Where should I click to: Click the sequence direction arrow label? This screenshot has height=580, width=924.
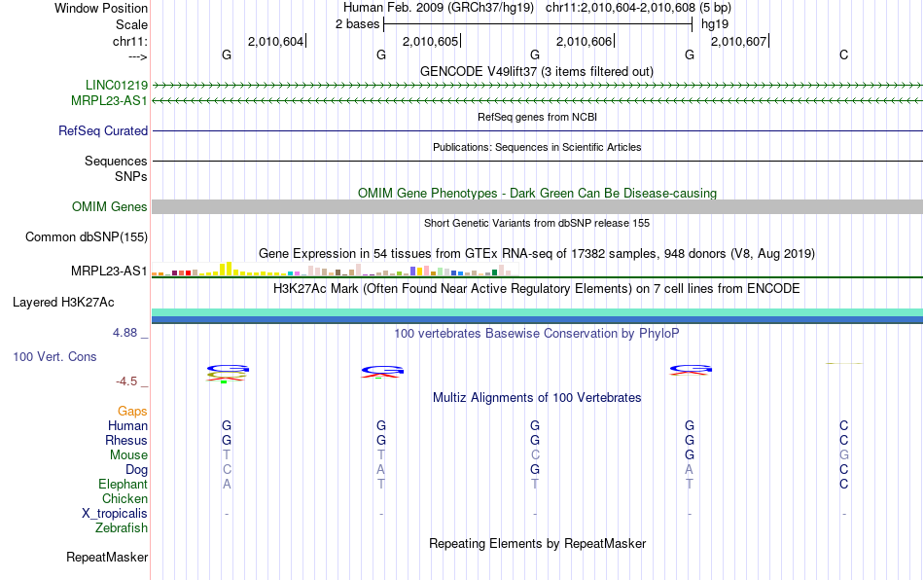point(138,56)
